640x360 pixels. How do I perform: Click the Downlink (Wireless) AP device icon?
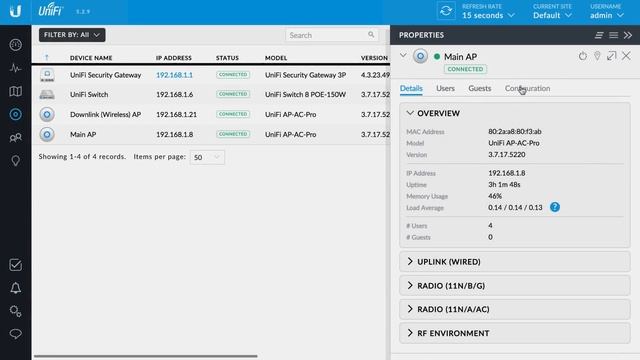[x=47, y=115]
